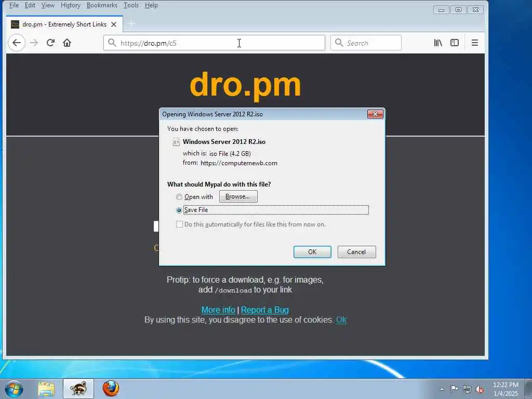
Task: Select the dro.pm Extremely Short Links tab
Action: (64, 24)
